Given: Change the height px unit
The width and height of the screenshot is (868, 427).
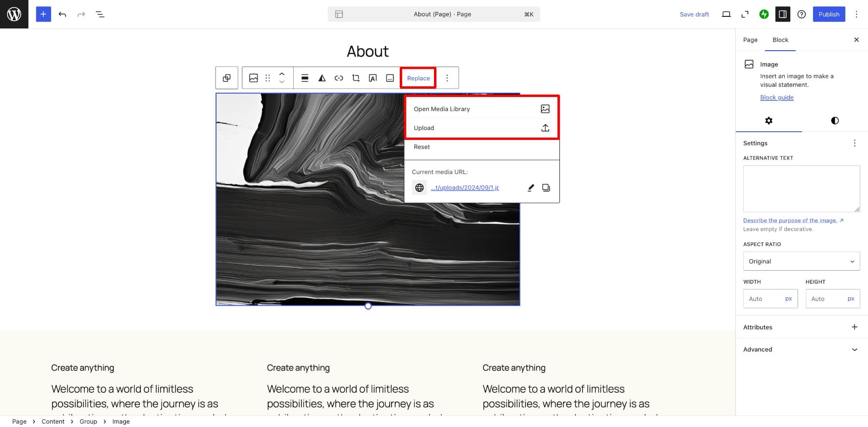Looking at the screenshot, I should coord(851,299).
